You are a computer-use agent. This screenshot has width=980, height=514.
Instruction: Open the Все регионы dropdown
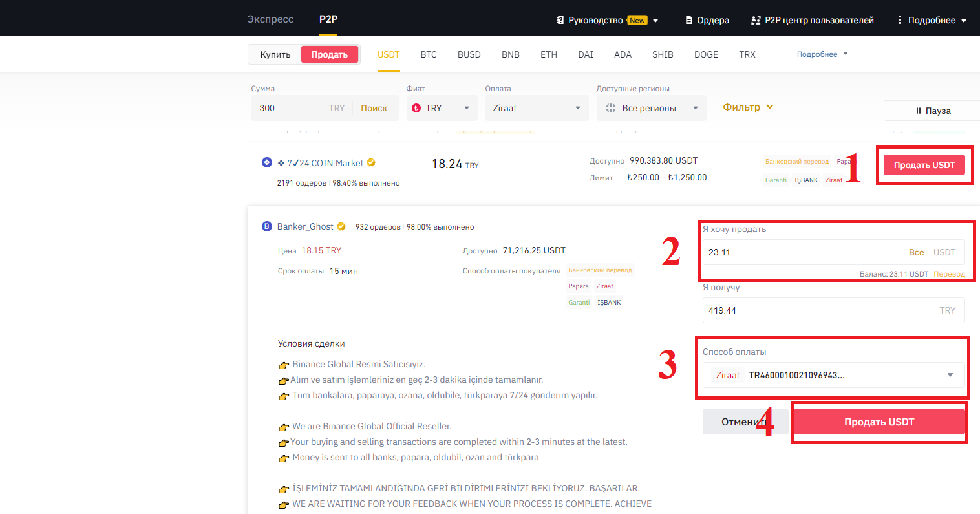(652, 108)
